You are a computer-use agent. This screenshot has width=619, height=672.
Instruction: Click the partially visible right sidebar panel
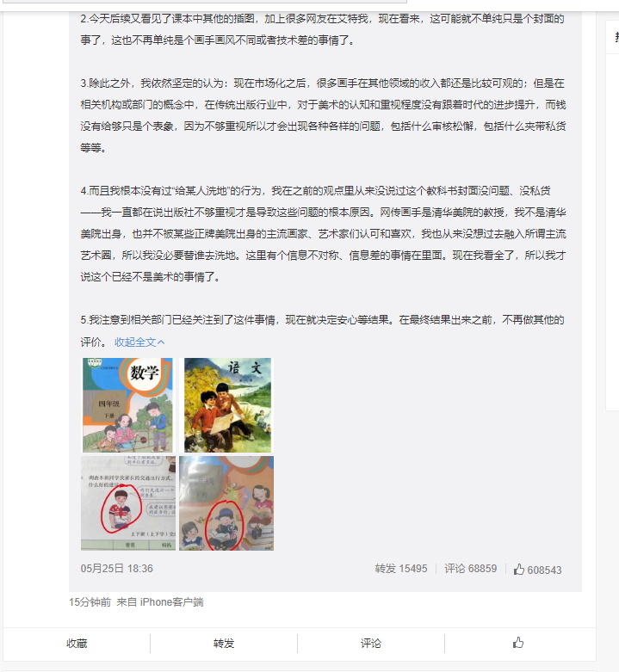pos(612,215)
